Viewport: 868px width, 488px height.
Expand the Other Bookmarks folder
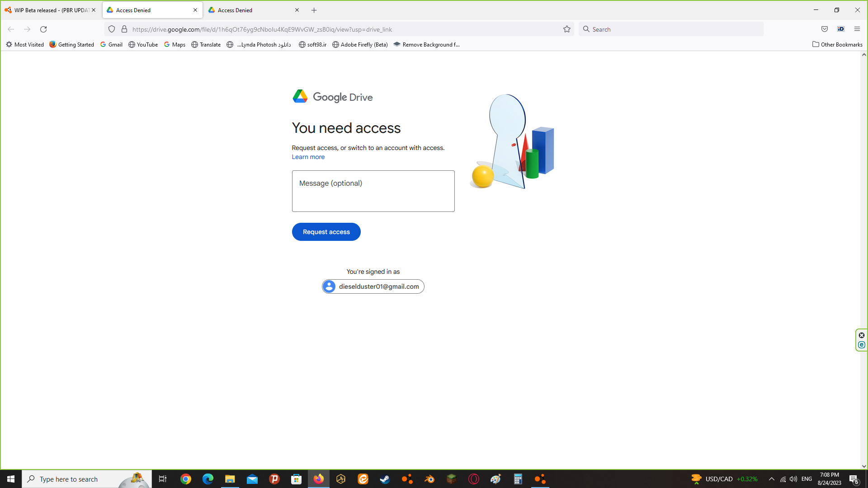coord(837,44)
